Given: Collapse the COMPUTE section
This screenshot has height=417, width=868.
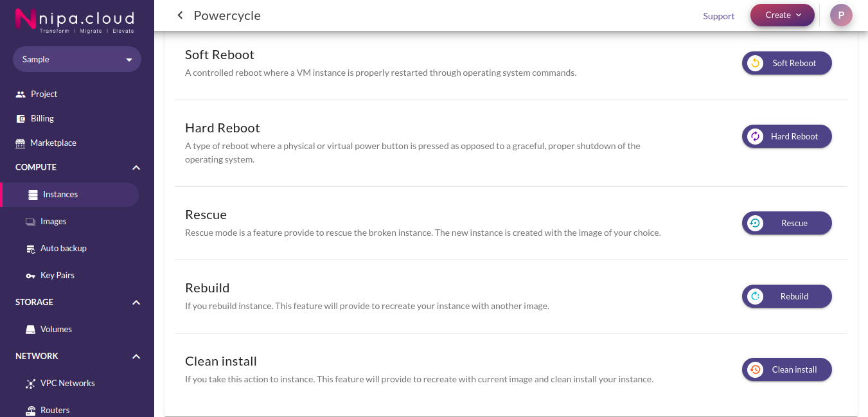Looking at the screenshot, I should coord(136,167).
